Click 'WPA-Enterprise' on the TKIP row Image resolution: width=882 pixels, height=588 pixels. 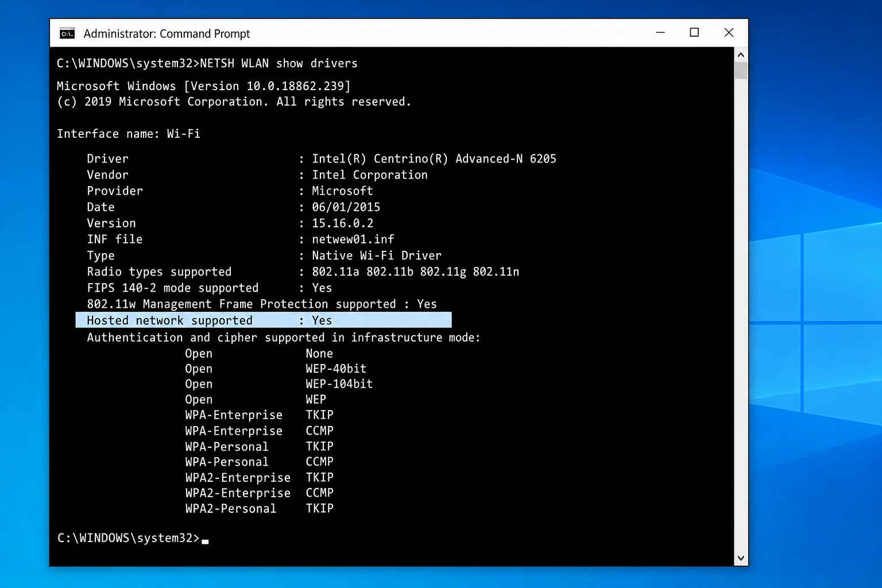click(x=234, y=415)
